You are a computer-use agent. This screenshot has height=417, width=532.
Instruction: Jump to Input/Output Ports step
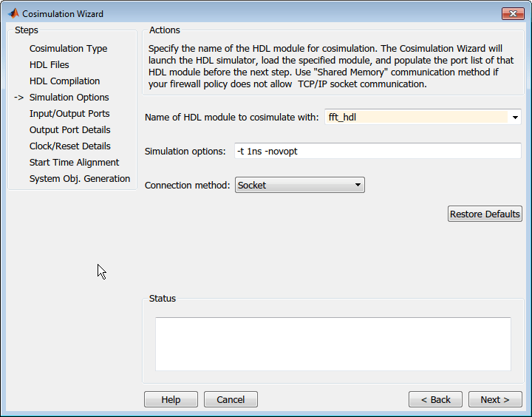tap(69, 114)
